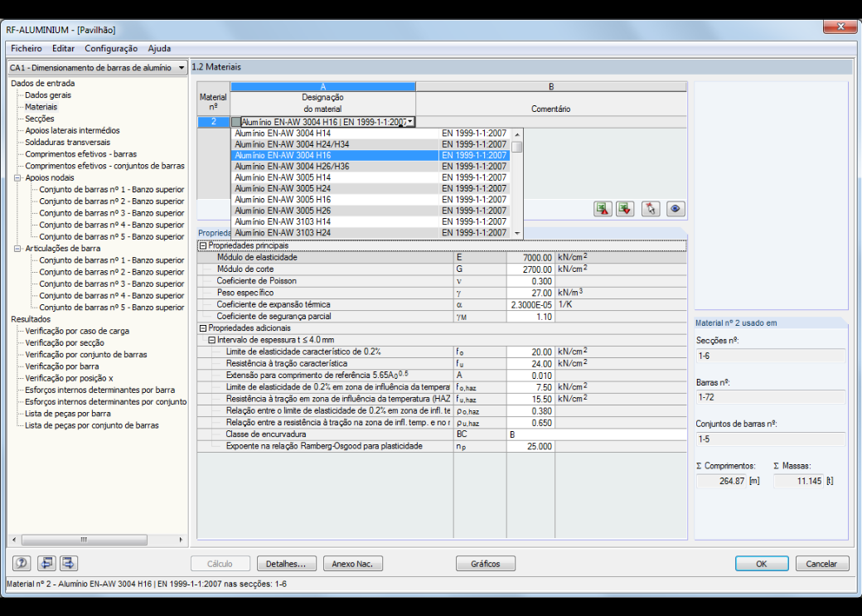
Task: Collapse the Apoios nodais tree node
Action: pyautogui.click(x=17, y=177)
